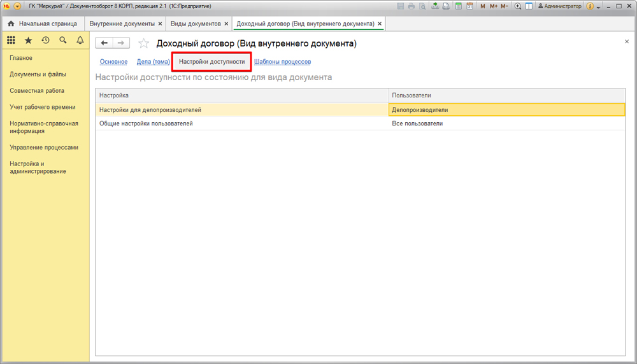
Task: Open Favorites star in sidebar toolbar
Action: pos(28,40)
